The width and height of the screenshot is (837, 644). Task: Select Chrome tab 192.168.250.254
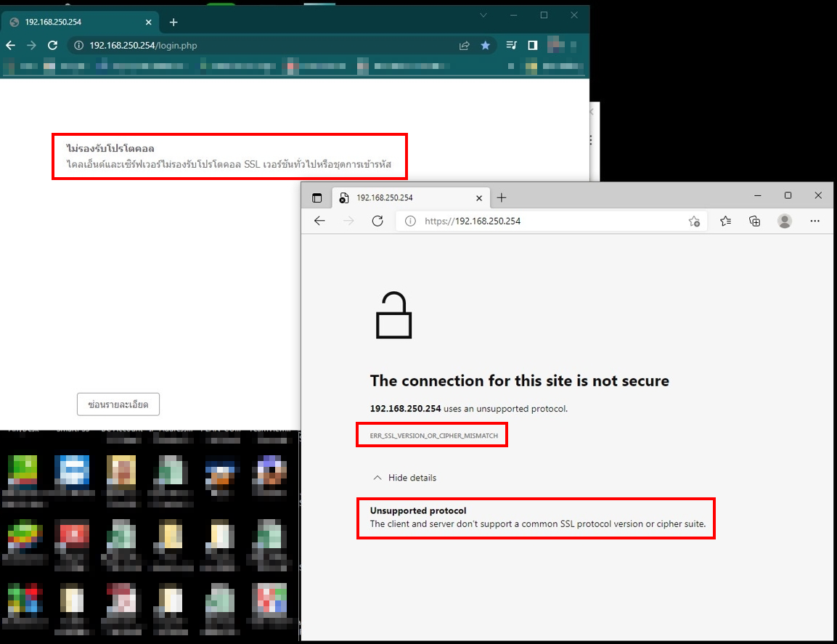(80, 22)
